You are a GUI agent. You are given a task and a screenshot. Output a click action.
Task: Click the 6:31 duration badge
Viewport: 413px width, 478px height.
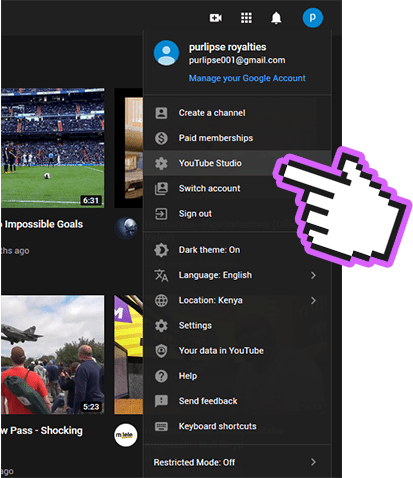tap(91, 200)
